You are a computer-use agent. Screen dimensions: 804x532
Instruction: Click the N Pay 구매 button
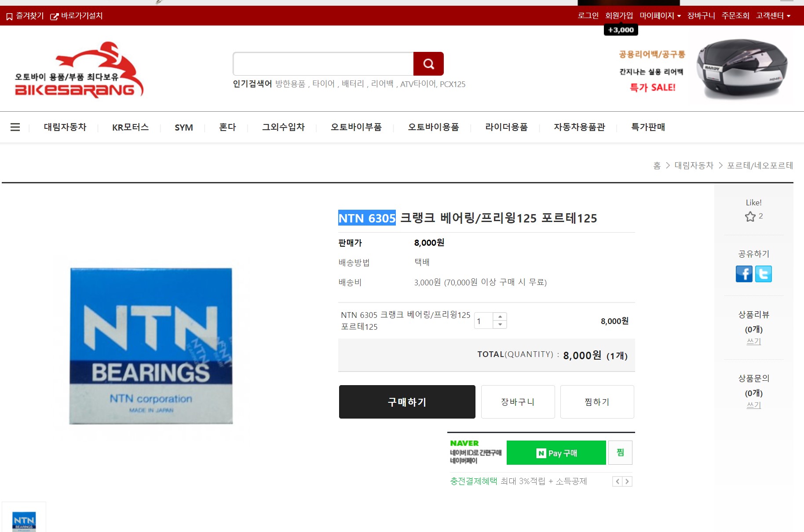tap(556, 453)
